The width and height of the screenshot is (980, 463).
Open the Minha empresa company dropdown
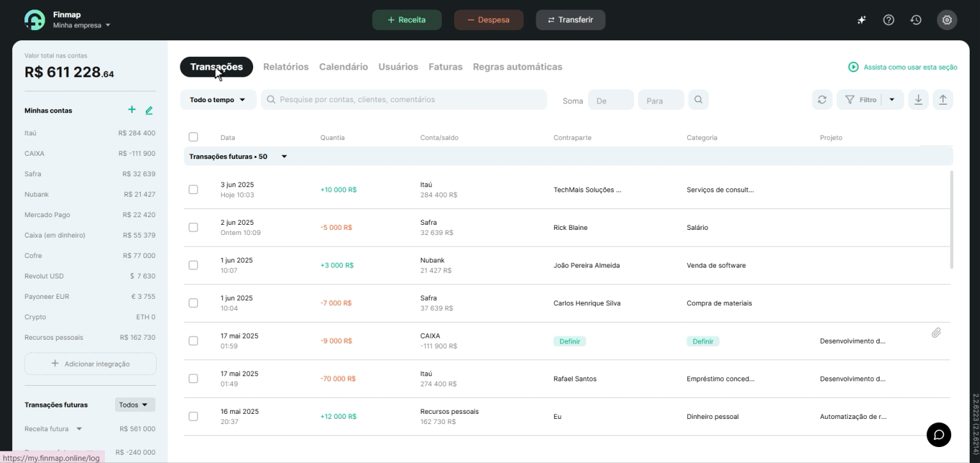(82, 26)
